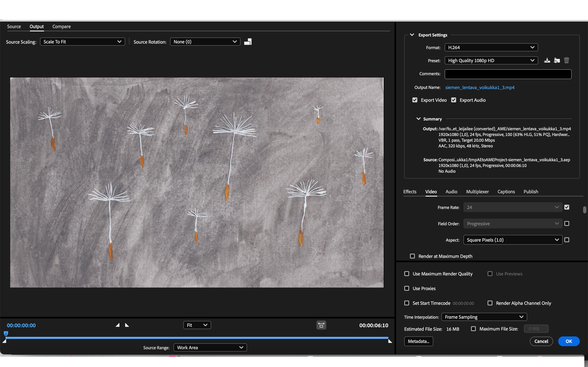Viewport: 588px width, 367px height.
Task: Click the Metadata... button
Action: 418,341
